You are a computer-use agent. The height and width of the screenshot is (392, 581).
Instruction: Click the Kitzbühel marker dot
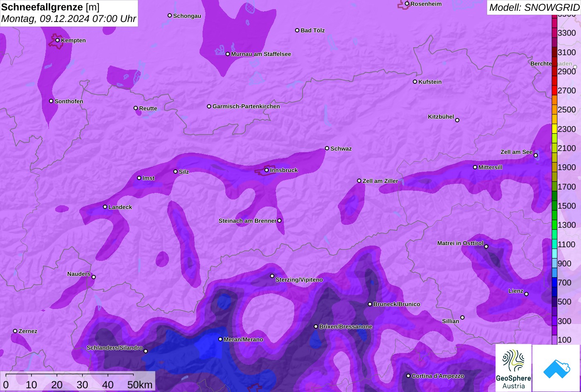coord(457,120)
